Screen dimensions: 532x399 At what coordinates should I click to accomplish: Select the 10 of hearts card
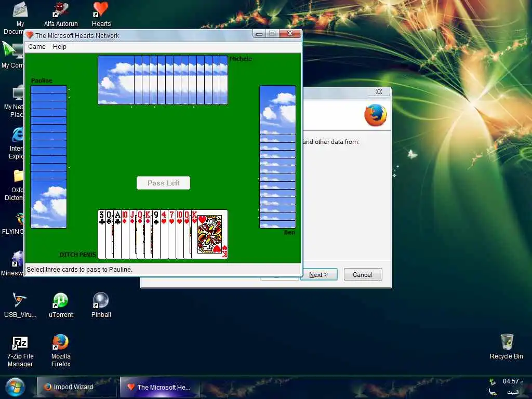[x=179, y=234]
